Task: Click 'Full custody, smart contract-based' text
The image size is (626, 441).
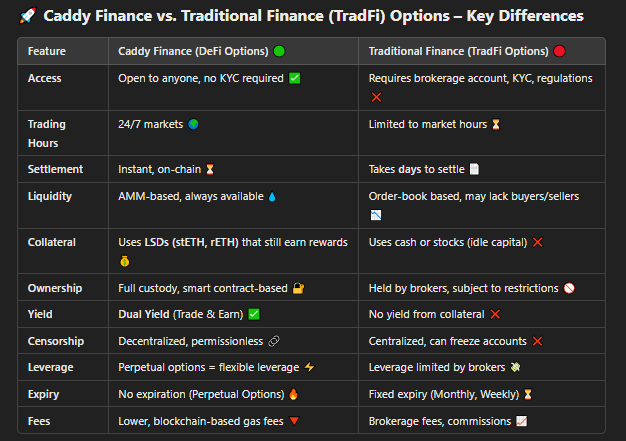Action: [x=203, y=288]
